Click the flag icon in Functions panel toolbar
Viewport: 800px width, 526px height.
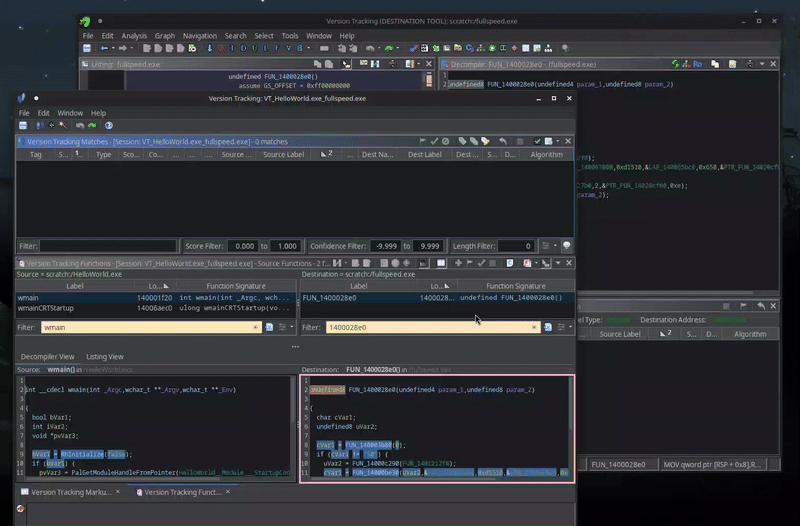tap(469, 263)
